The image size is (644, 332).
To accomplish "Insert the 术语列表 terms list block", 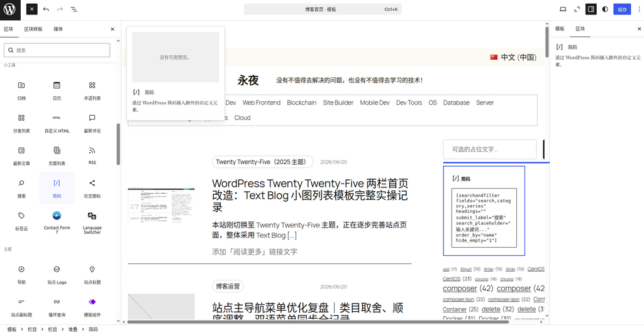I will tap(92, 91).
